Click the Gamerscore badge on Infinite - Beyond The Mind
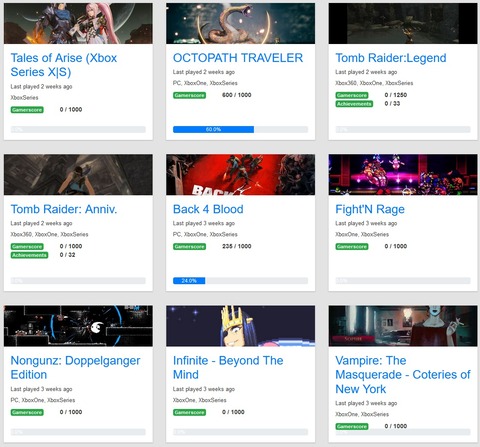The height and width of the screenshot is (447, 480). tap(189, 412)
